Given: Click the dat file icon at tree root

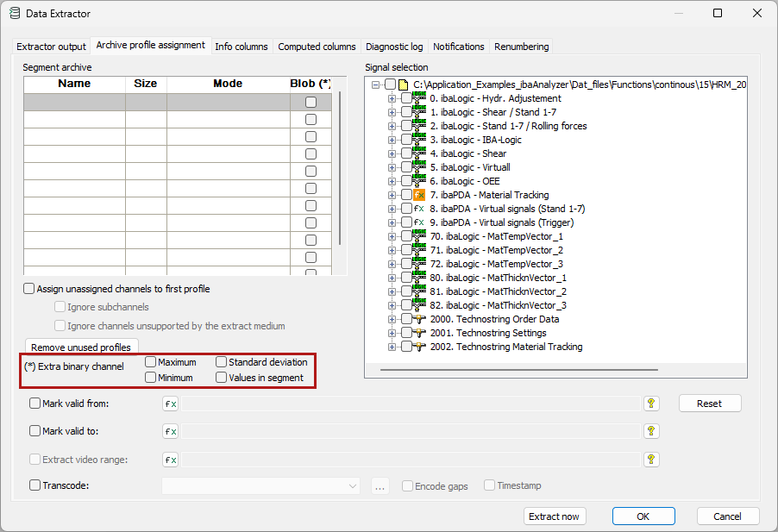Looking at the screenshot, I should (404, 84).
